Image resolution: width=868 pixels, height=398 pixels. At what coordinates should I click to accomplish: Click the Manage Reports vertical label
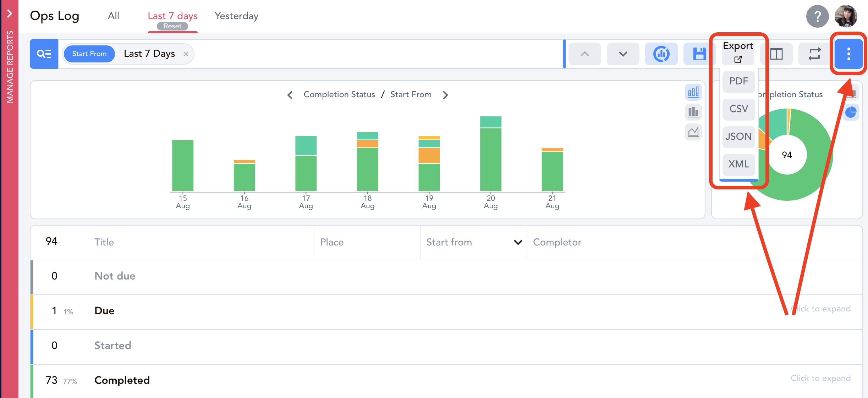(10, 67)
